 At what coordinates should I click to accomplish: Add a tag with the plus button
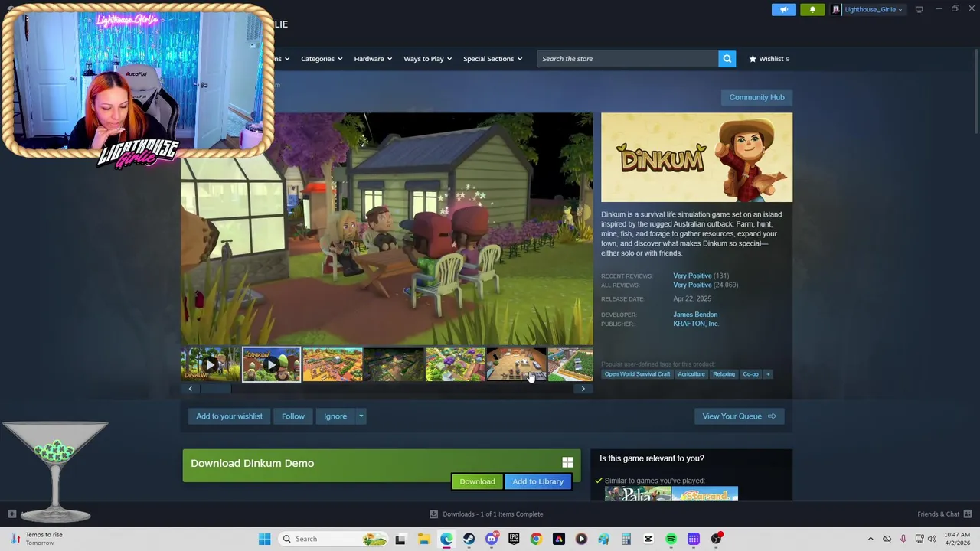tap(768, 374)
